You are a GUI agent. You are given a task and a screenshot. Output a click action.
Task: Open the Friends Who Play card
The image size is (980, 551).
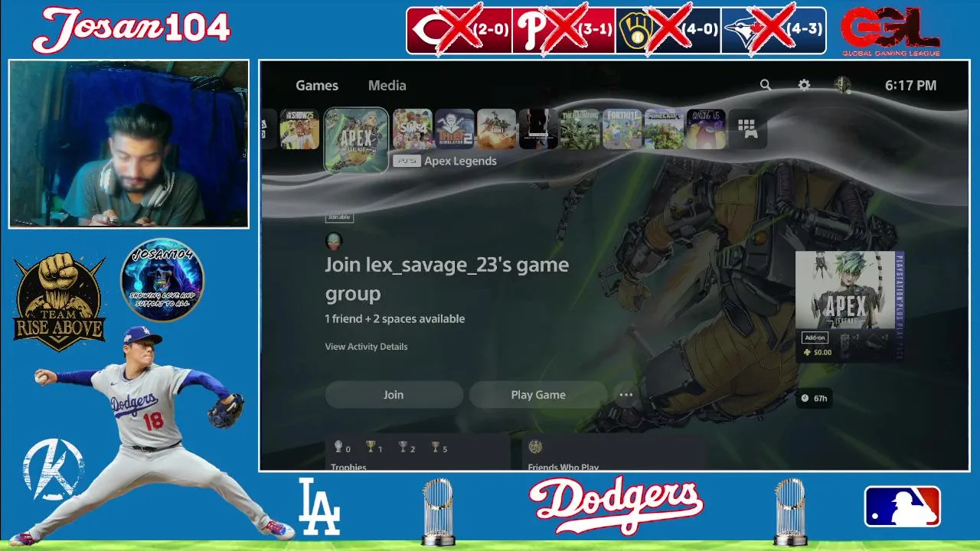tap(613, 453)
